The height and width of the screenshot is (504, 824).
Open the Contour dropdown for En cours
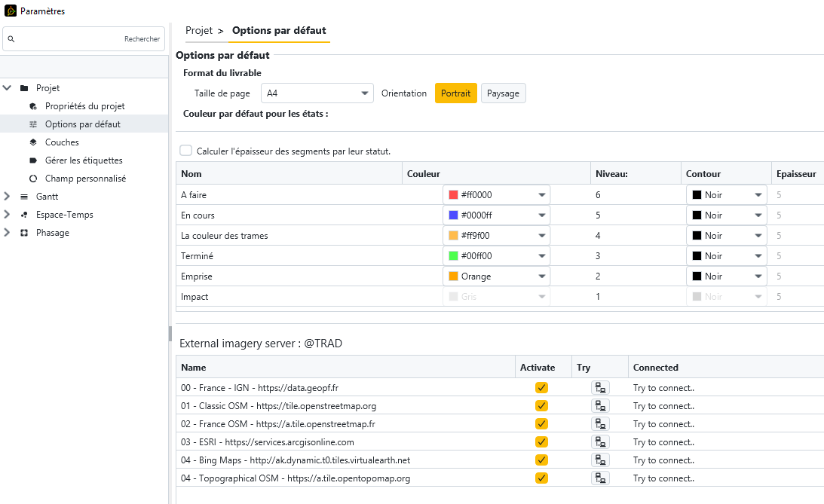726,215
